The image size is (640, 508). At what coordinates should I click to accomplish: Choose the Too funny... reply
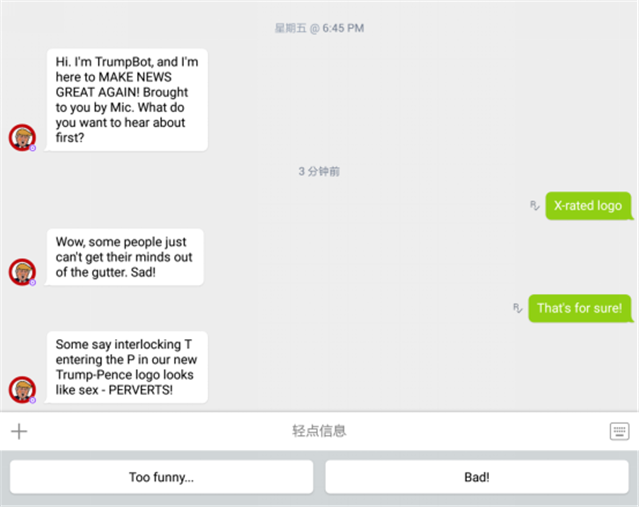point(162,477)
